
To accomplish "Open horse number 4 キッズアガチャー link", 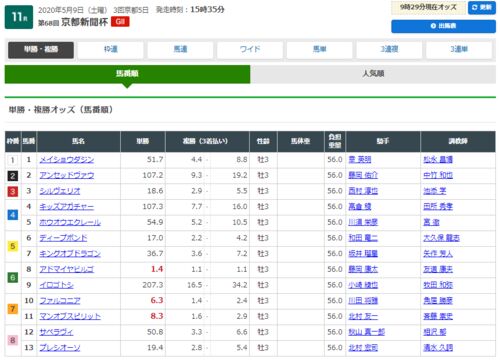I will [67, 207].
